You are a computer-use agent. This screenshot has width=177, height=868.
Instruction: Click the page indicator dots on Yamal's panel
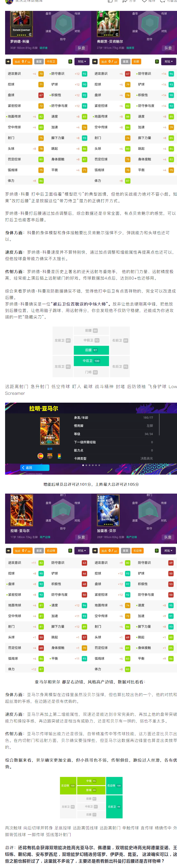(x=91, y=465)
